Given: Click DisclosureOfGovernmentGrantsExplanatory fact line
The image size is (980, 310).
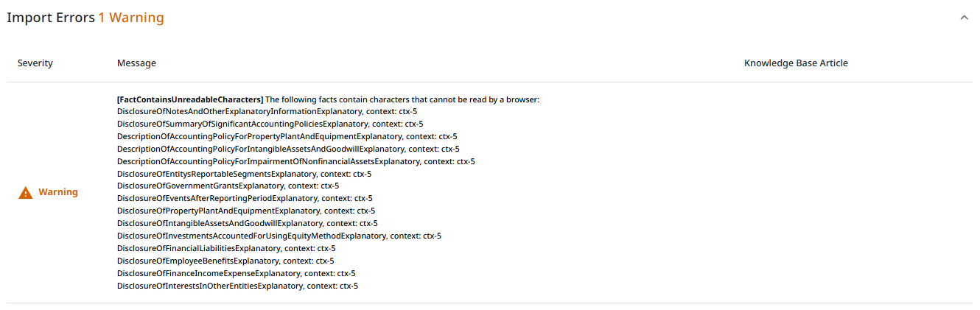Looking at the screenshot, I should [x=228, y=186].
